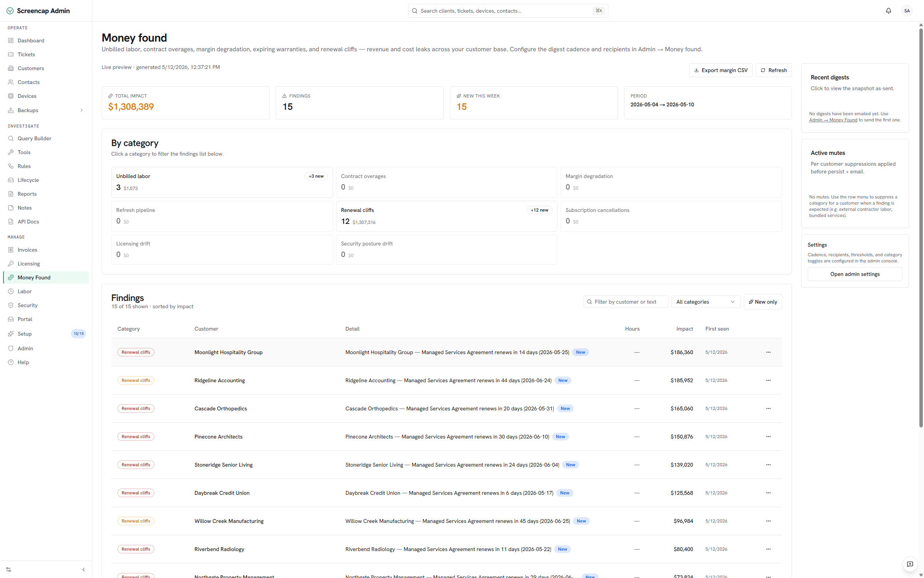Select the Contract overages category card
Screen dimensions: 924x578
pyautogui.click(x=446, y=182)
